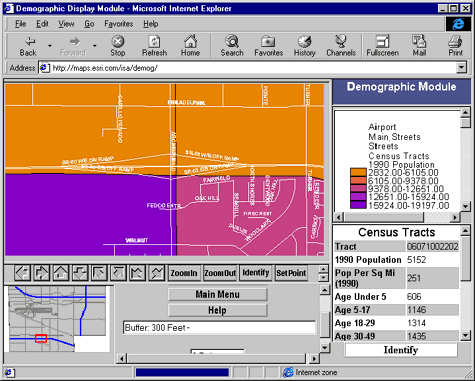Click the Search toolbar icon
475x381 pixels.
click(x=232, y=46)
